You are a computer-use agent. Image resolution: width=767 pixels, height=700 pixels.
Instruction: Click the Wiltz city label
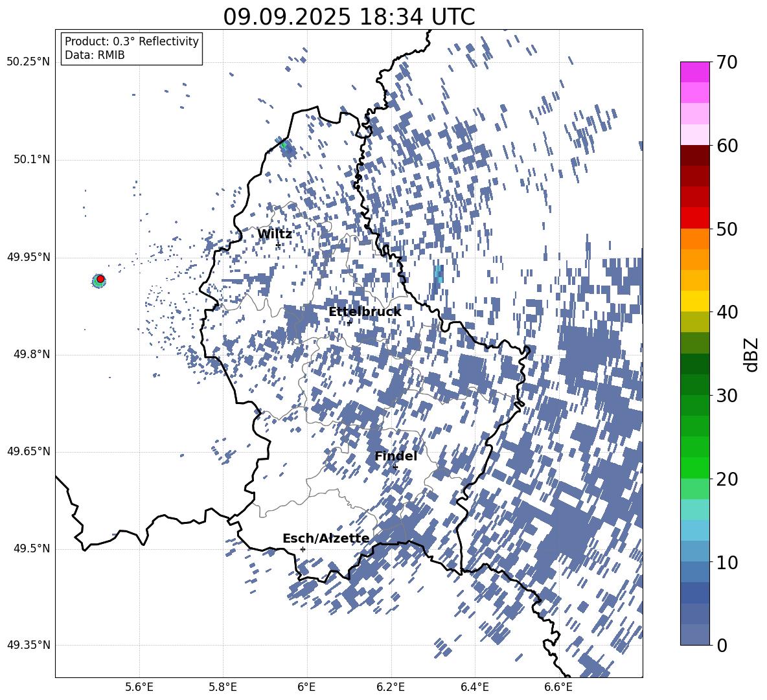click(275, 234)
